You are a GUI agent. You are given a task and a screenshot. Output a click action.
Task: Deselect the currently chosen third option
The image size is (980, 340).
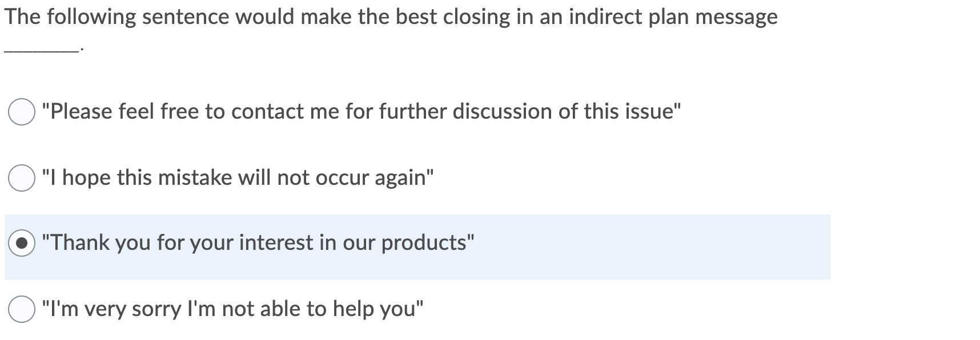pos(21,243)
